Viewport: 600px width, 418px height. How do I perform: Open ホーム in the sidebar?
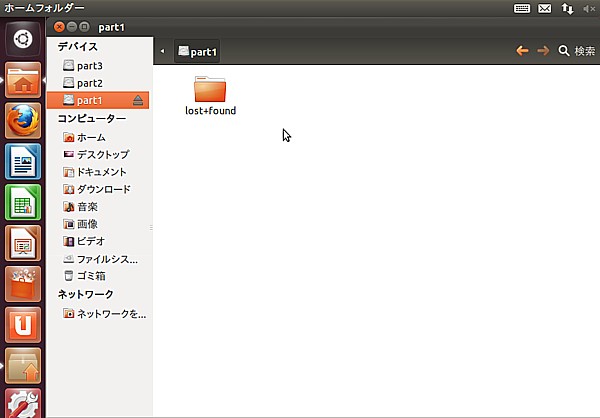tap(98, 137)
